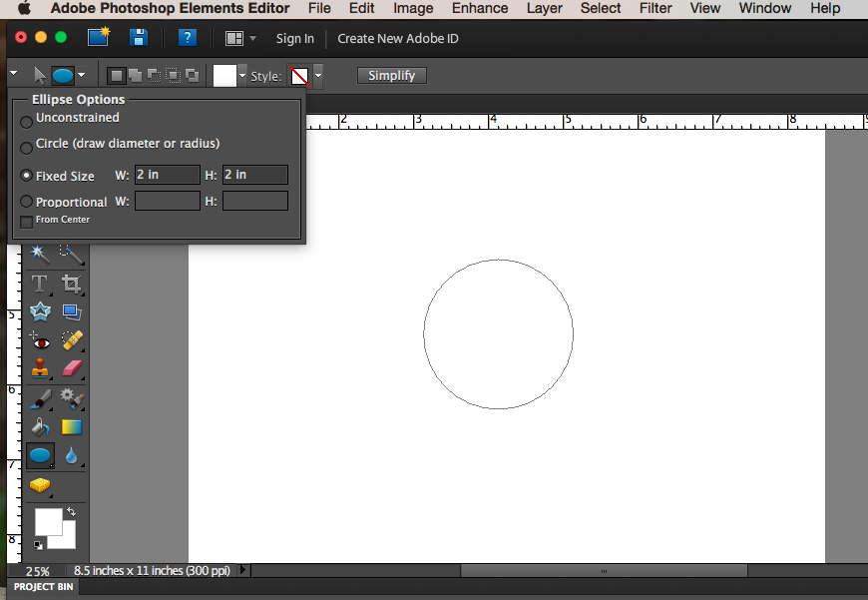Enable the From Center checkbox
868x600 pixels.
25,219
